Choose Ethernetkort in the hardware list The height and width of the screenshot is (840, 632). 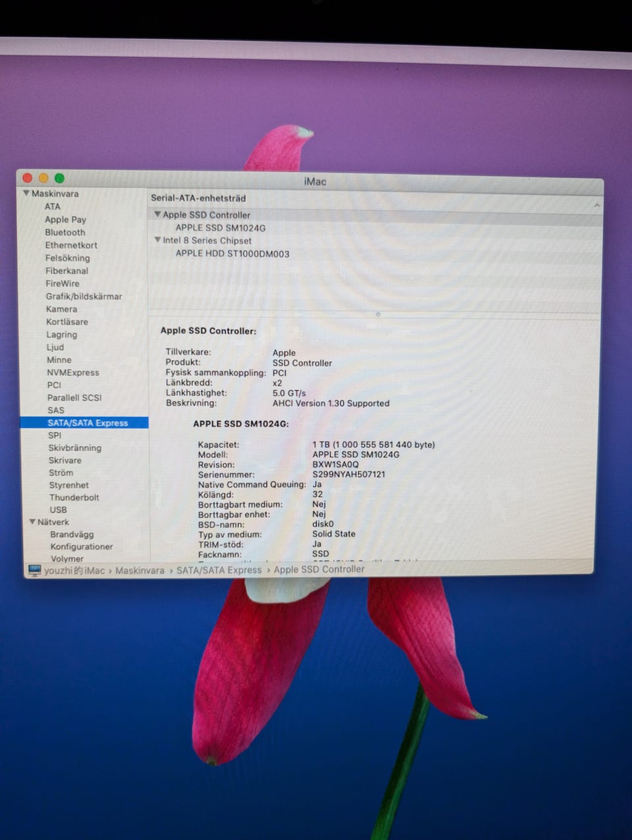point(71,245)
